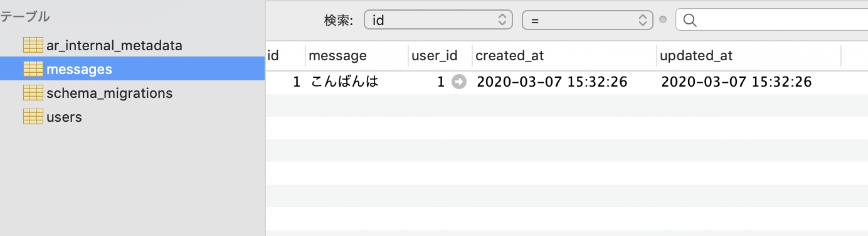Click the search magnifier icon
The height and width of the screenshot is (236, 868).
pyautogui.click(x=690, y=20)
